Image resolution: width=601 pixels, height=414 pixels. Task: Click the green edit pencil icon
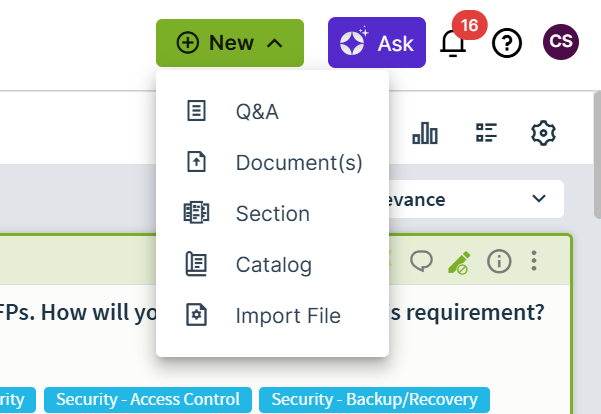tap(459, 262)
